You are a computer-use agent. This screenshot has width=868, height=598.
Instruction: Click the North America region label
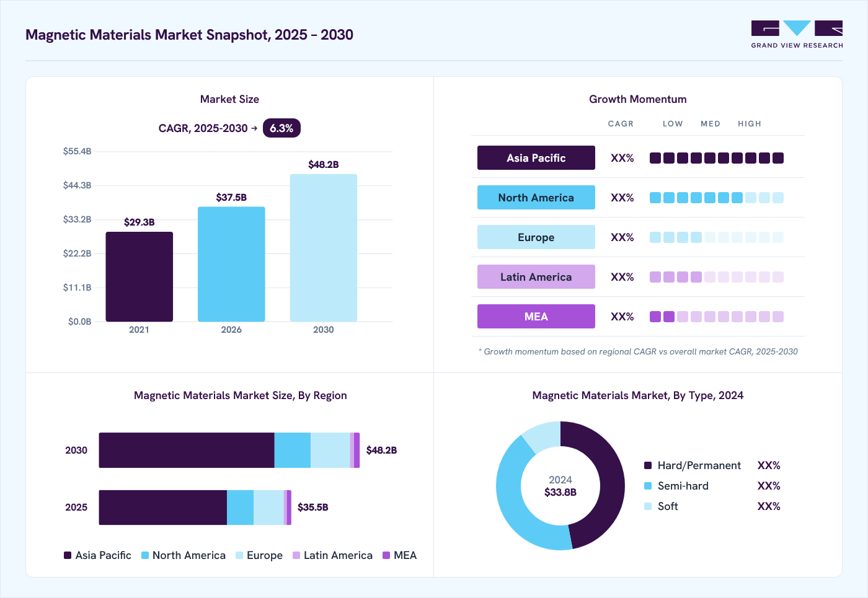[x=536, y=198]
